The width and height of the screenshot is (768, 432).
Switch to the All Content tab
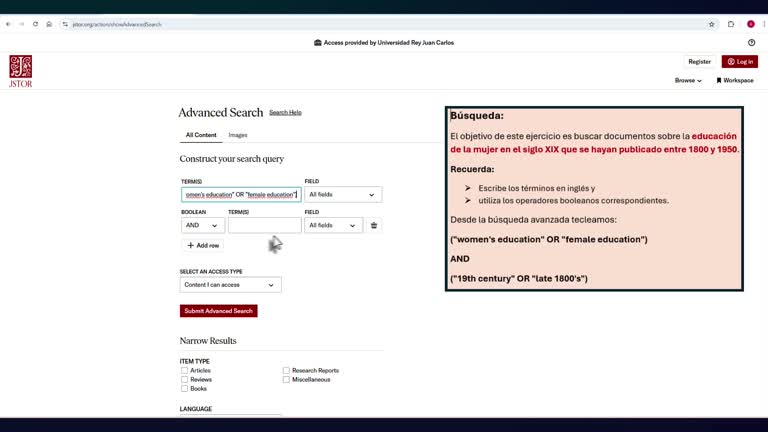tap(201, 135)
